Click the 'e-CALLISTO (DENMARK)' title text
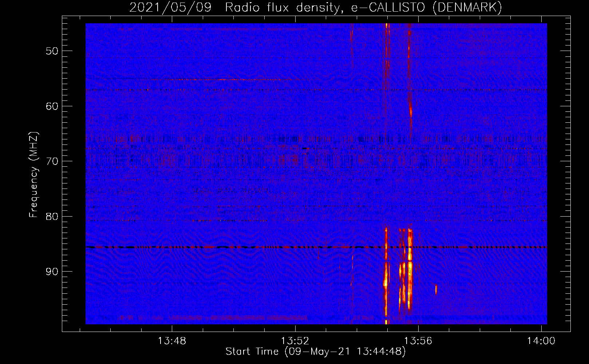The image size is (589, 364). (426, 8)
